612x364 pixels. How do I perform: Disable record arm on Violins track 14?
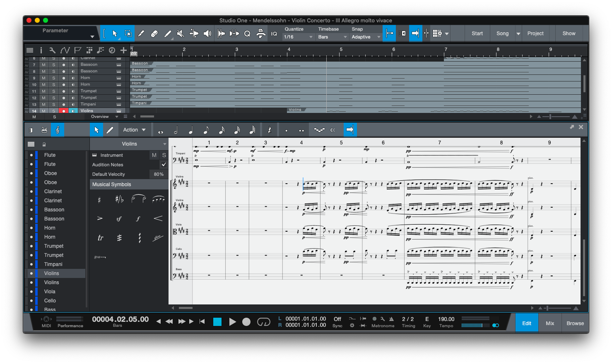tap(63, 111)
